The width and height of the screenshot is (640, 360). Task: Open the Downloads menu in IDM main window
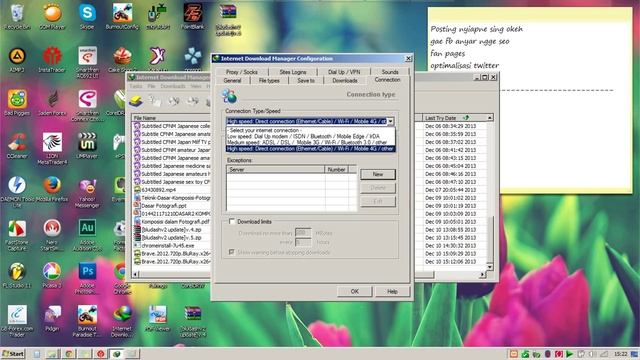point(173,87)
